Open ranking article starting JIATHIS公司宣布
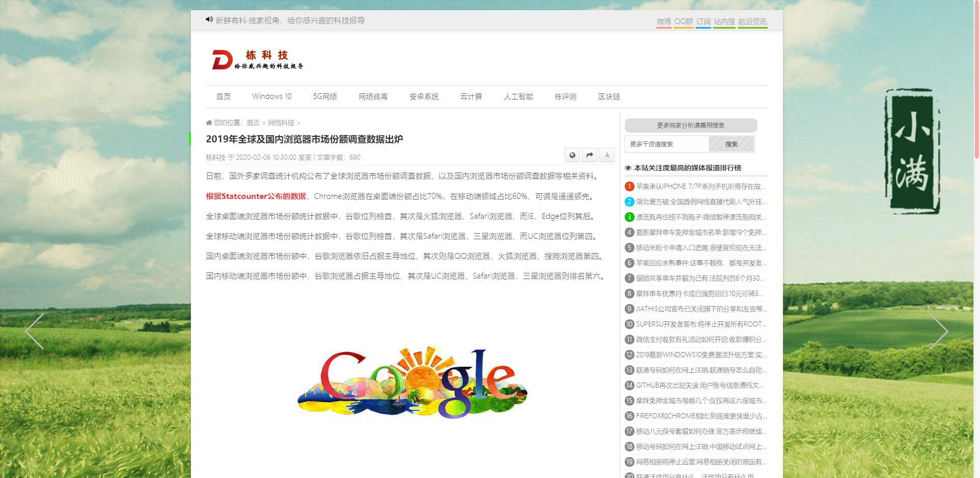The height and width of the screenshot is (478, 980). pos(701,309)
